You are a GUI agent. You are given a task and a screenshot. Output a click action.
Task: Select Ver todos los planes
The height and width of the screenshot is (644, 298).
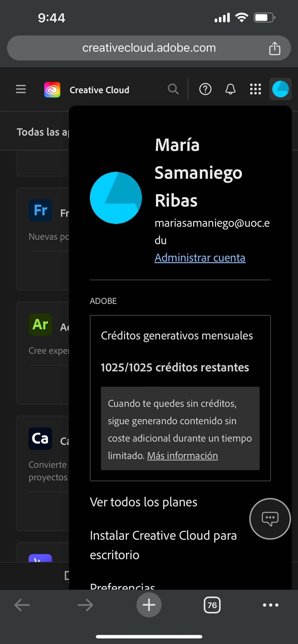[x=144, y=502]
